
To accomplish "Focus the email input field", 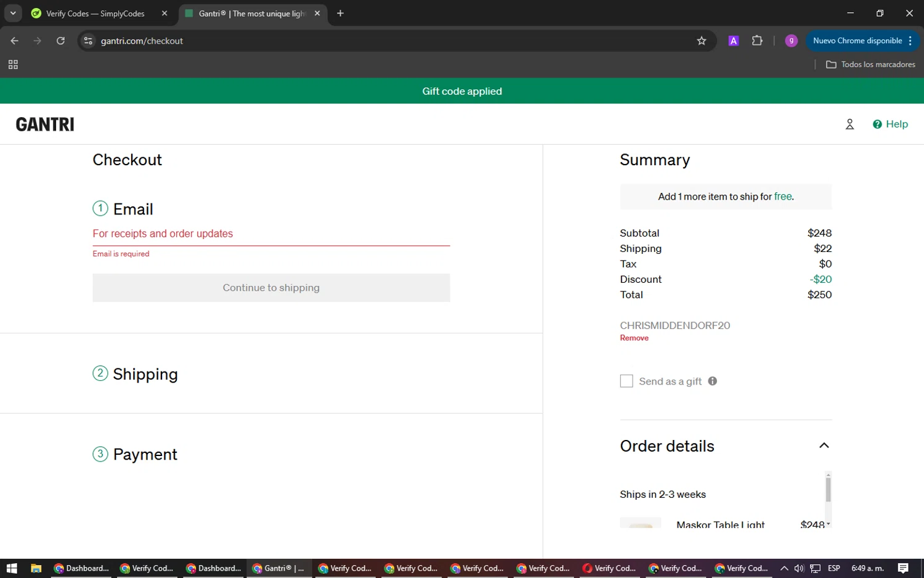I will pos(271,234).
